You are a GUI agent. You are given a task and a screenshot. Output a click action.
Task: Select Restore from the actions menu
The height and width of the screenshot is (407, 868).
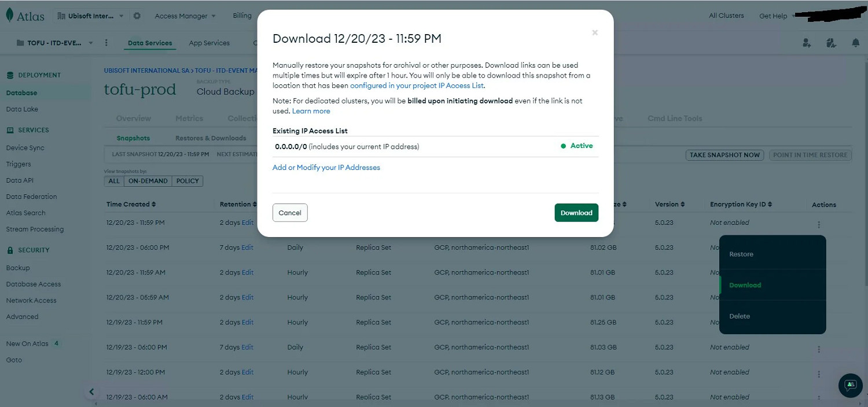741,254
